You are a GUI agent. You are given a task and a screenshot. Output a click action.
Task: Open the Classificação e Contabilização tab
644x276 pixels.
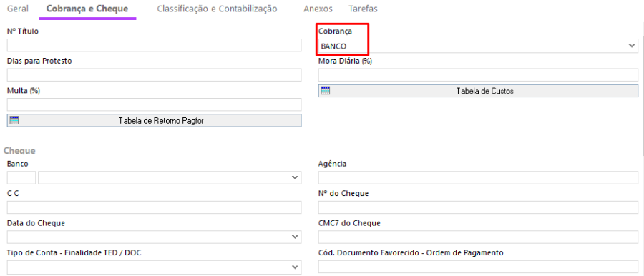[218, 9]
